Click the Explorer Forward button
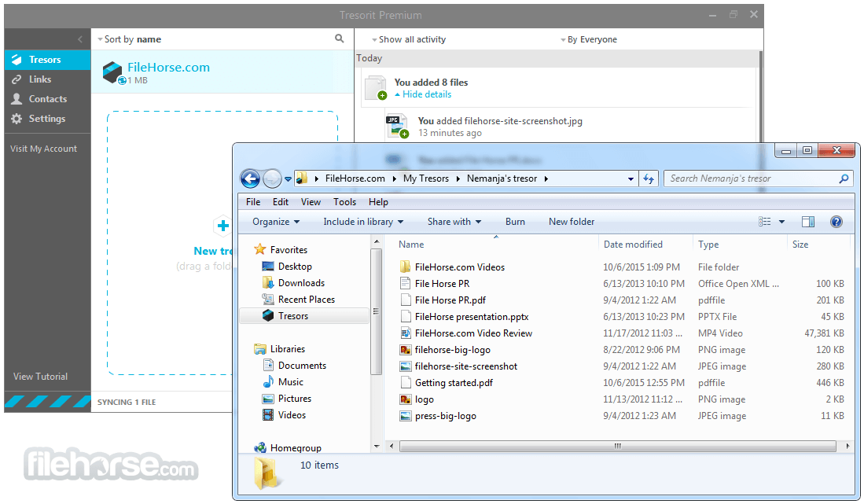Screen dimensions: 864x504 point(272,178)
